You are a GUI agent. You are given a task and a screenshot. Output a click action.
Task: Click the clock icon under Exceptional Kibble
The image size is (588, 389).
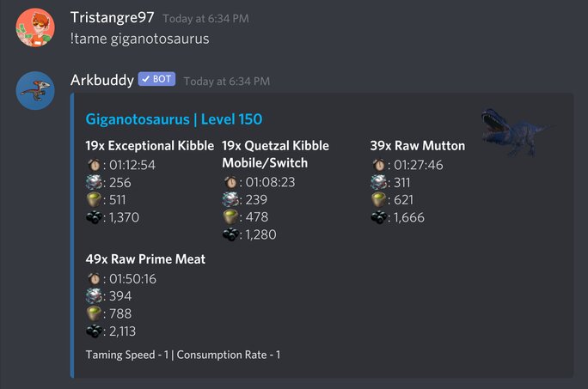[94, 165]
